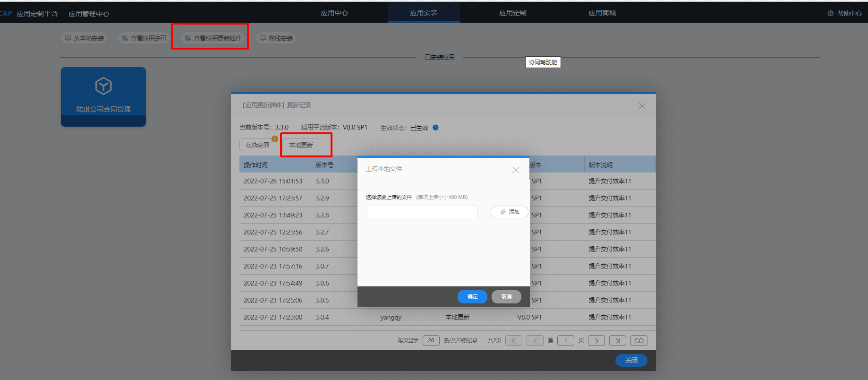Click the 在线安装 button
Image resolution: width=868 pixels, height=380 pixels.
(276, 38)
